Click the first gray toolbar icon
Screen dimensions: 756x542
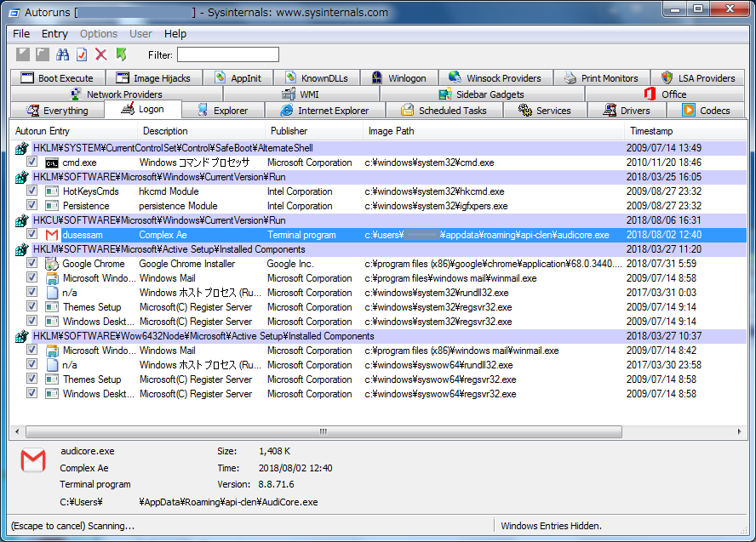(23, 54)
